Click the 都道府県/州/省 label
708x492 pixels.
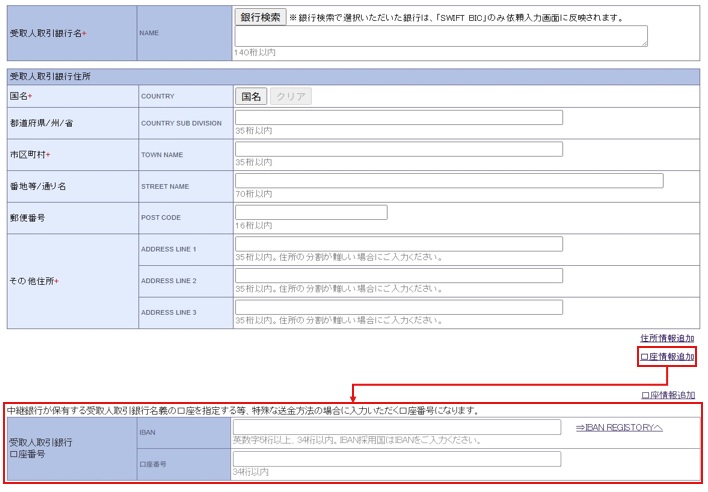coord(41,123)
